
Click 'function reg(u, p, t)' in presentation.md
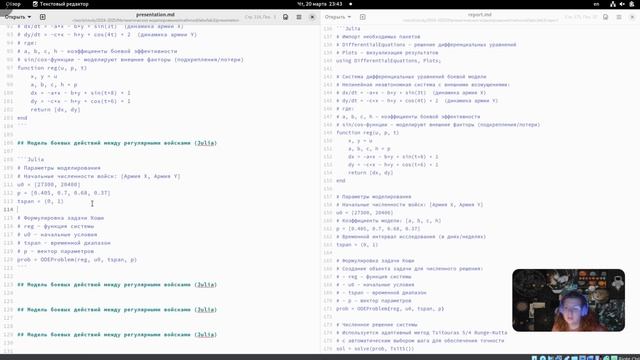(x=52, y=68)
